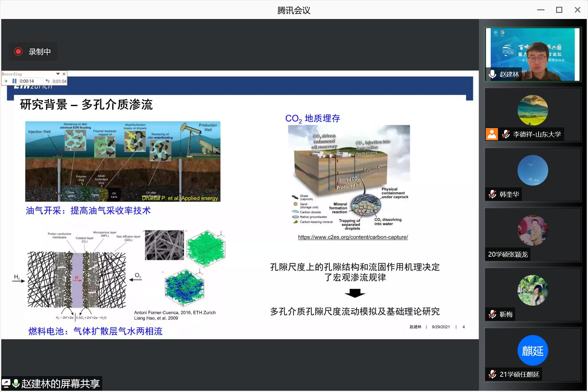Click 李德祥-山东大学 muted mic icon
Viewport: 588px width, 392px height.
506,134
